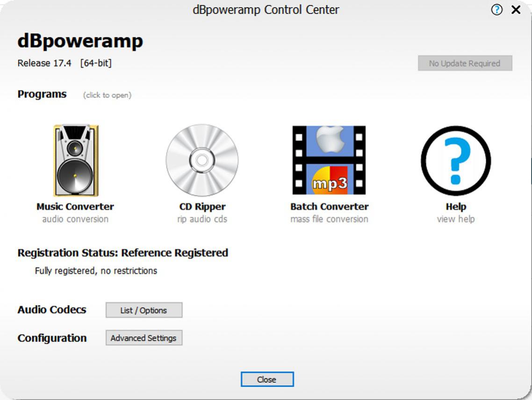Click the small help icon in title bar
The image size is (532, 400).
tap(496, 10)
